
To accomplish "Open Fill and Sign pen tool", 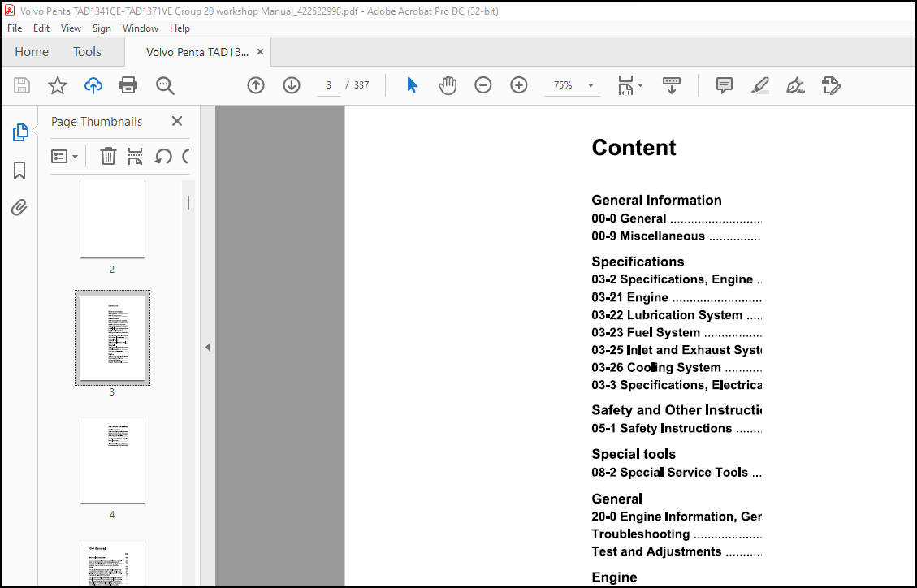I will pyautogui.click(x=795, y=85).
